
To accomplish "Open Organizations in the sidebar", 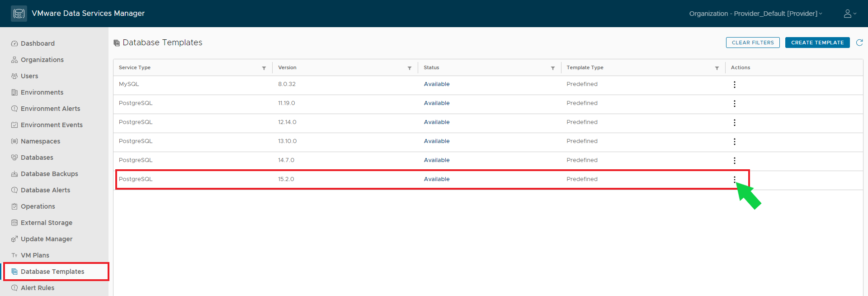I will click(x=42, y=60).
